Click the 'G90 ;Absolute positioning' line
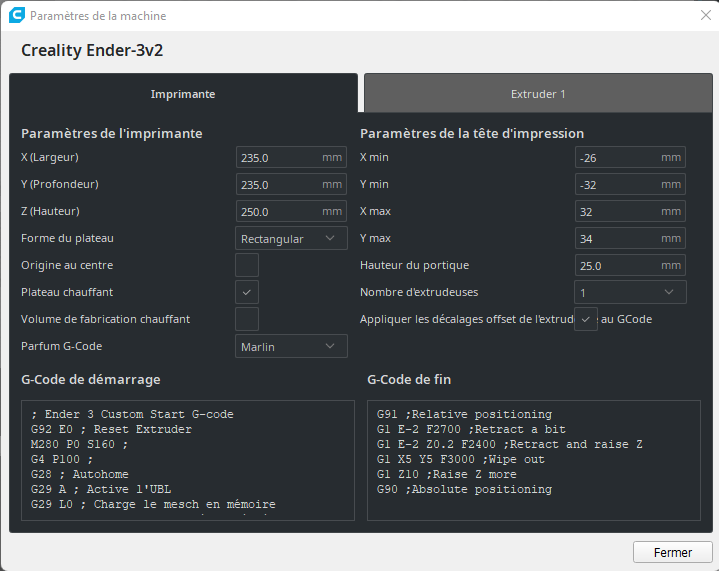Screen dimensions: 719x571 click(465, 489)
